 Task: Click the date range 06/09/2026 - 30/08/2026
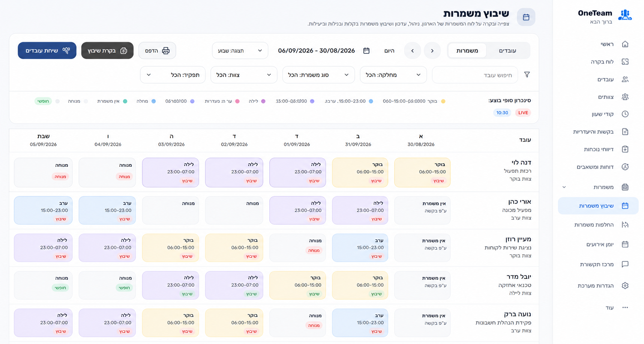coord(316,51)
